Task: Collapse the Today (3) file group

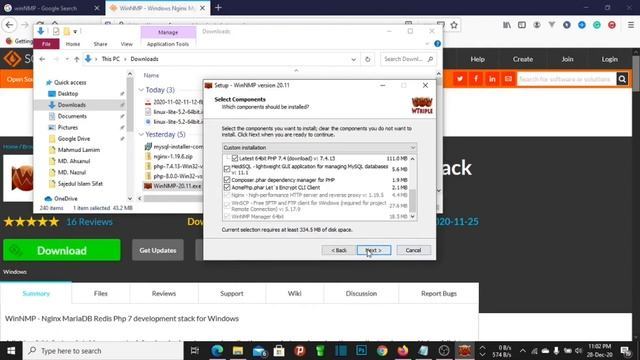Action: pyautogui.click(x=141, y=90)
